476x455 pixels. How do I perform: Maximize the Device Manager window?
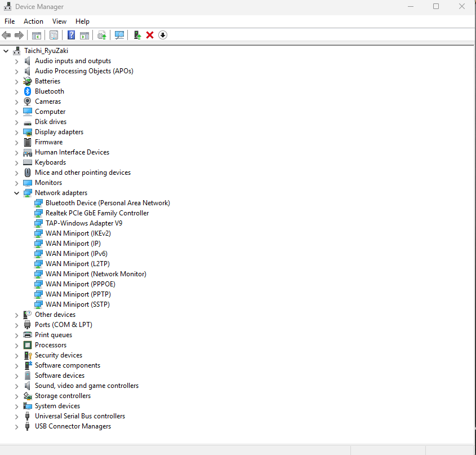point(436,6)
